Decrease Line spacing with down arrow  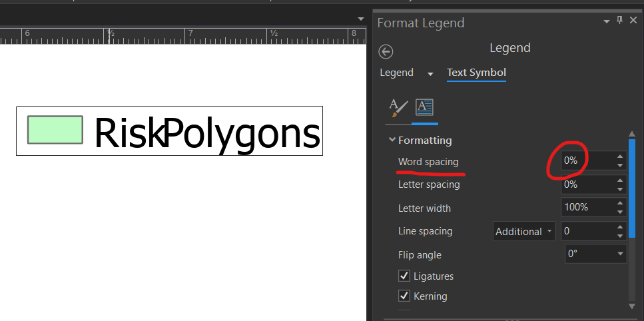click(x=620, y=236)
